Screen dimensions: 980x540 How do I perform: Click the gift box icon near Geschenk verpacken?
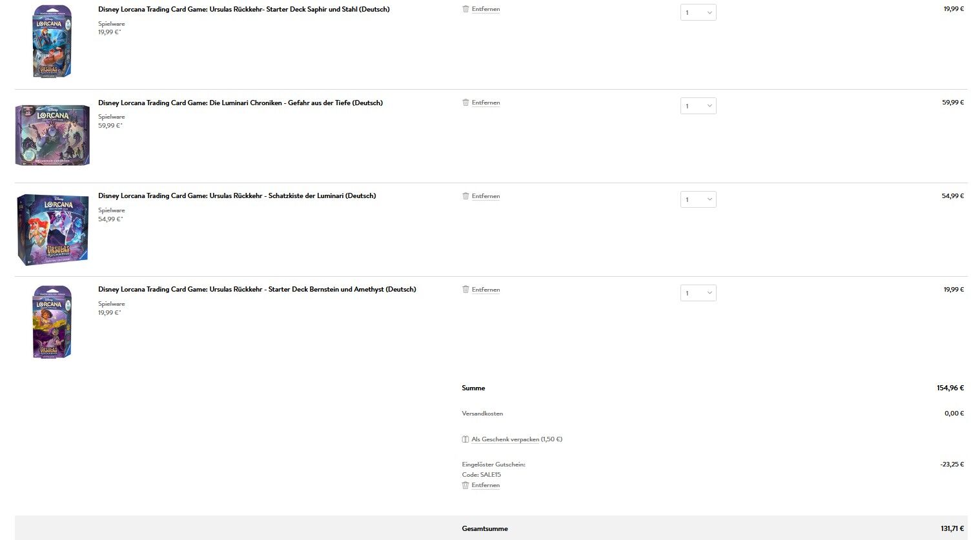(465, 439)
